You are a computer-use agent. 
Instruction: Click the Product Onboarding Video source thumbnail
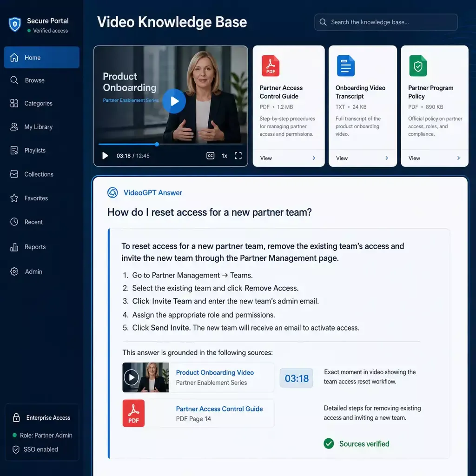point(145,377)
